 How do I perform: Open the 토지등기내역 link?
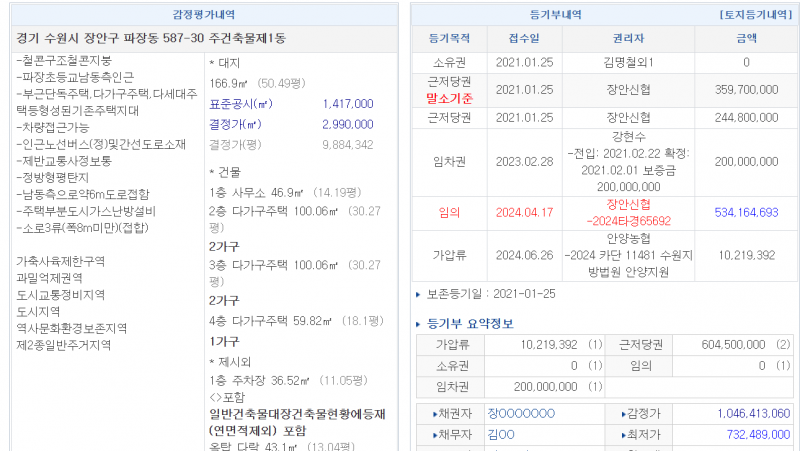pyautogui.click(x=754, y=16)
